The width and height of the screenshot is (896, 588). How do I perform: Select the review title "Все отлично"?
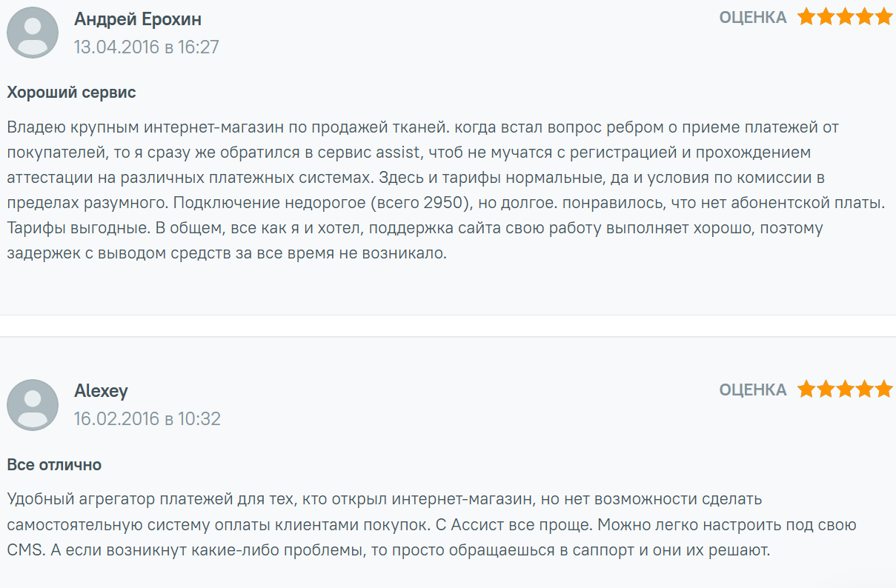point(54,465)
